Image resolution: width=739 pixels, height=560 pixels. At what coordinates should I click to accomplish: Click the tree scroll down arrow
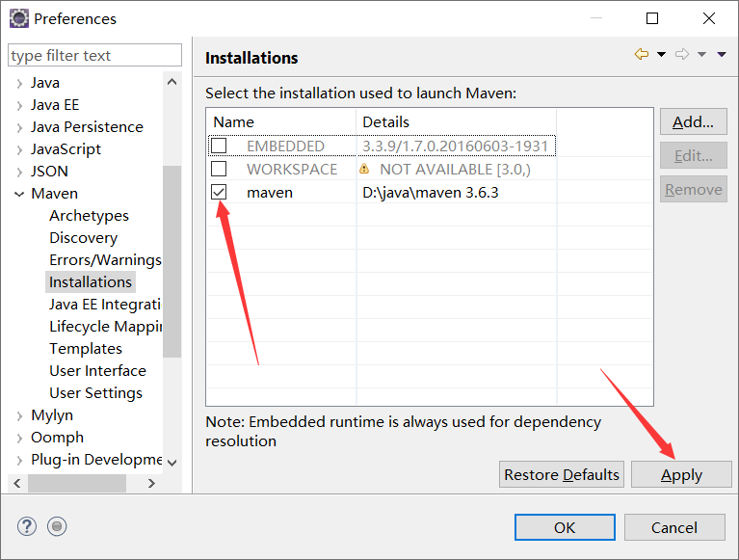[x=172, y=463]
